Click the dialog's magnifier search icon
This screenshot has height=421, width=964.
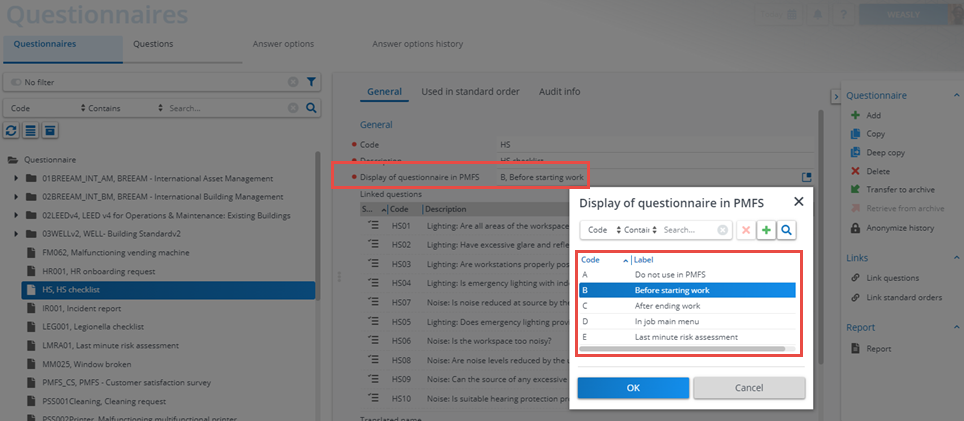coord(787,230)
